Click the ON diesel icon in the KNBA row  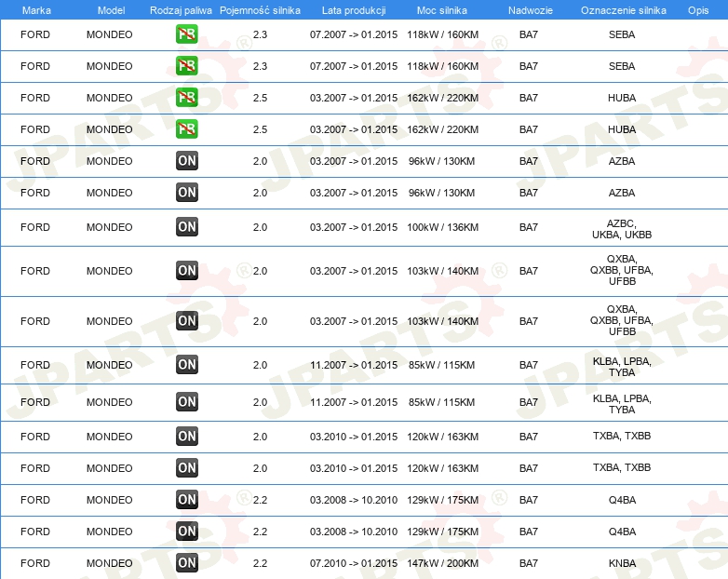(186, 563)
